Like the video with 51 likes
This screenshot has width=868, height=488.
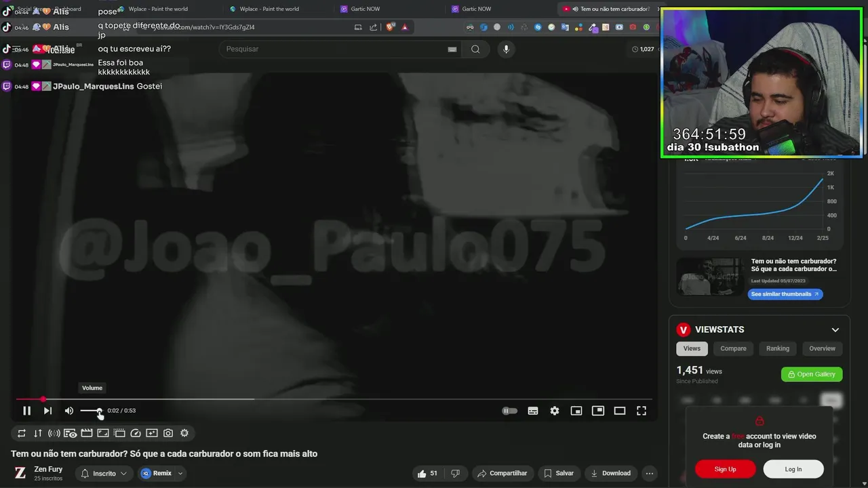click(428, 473)
